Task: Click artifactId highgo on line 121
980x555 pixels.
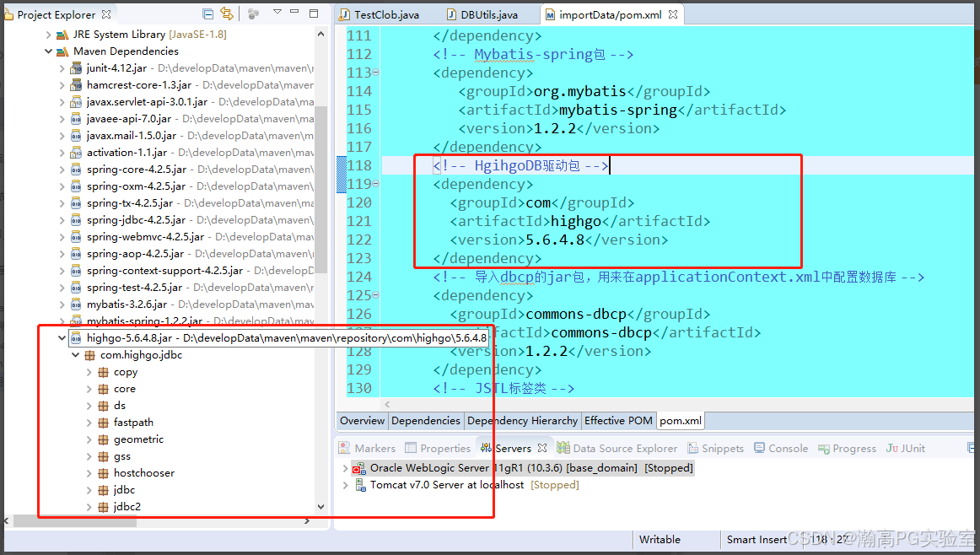Action: 576,221
